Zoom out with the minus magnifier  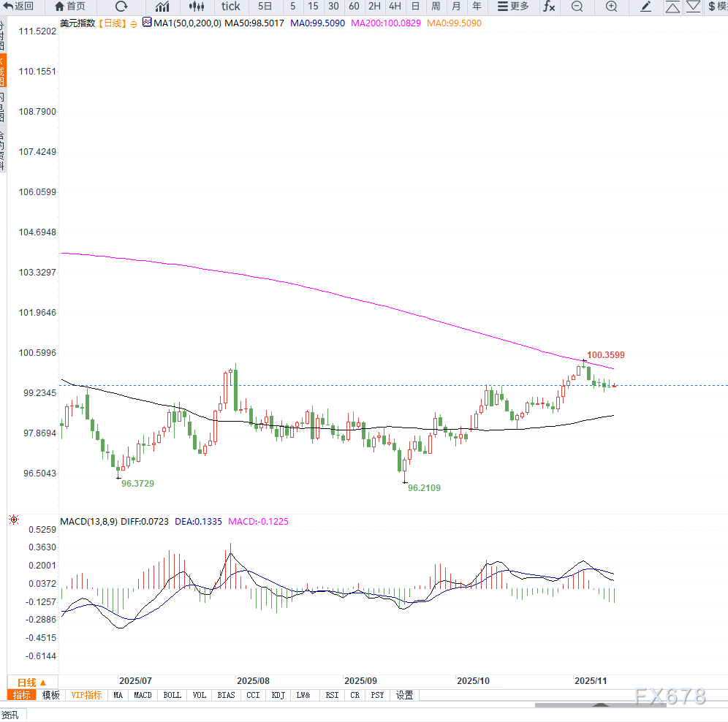[577, 7]
